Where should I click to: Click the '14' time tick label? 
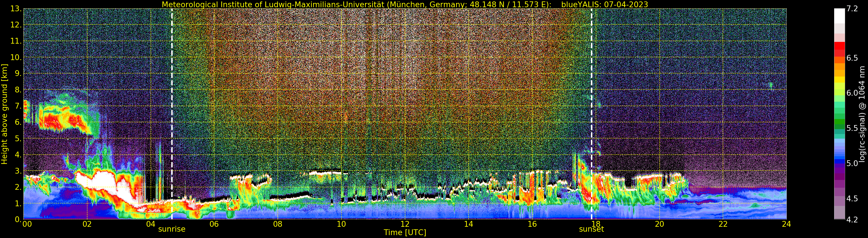click(468, 224)
